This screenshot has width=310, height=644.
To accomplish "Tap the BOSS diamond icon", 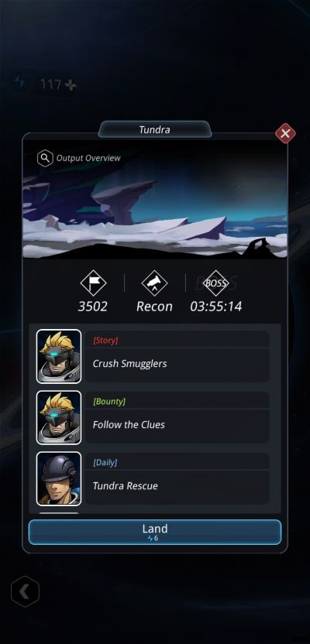I will (216, 283).
